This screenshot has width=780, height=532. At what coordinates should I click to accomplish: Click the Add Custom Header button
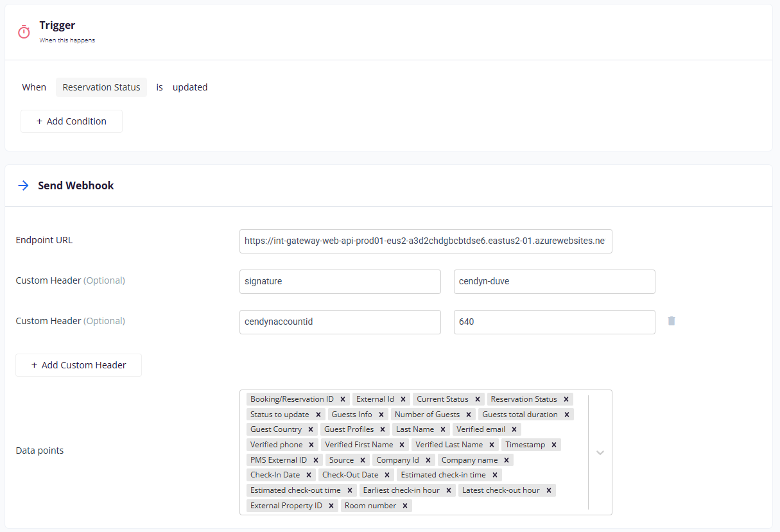pyautogui.click(x=78, y=365)
